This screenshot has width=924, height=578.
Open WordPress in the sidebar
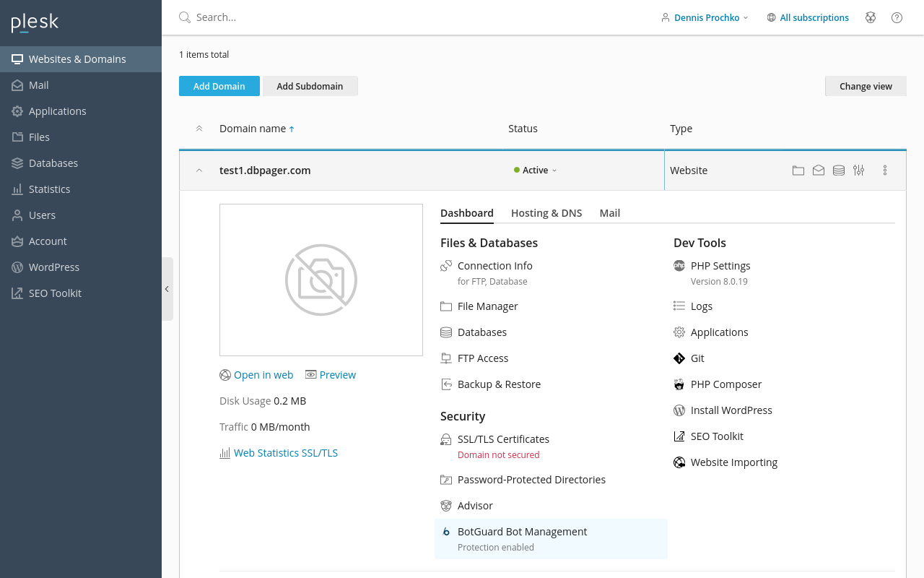pyautogui.click(x=81, y=267)
